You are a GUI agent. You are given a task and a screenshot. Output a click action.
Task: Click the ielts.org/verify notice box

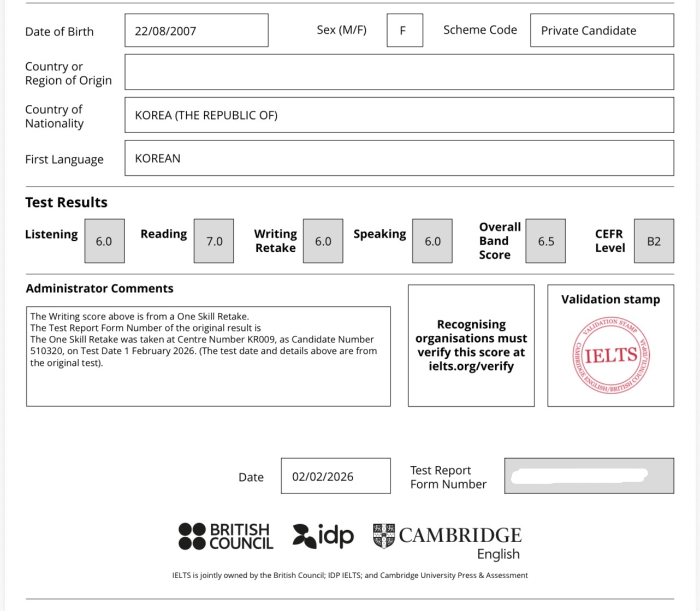(x=471, y=346)
